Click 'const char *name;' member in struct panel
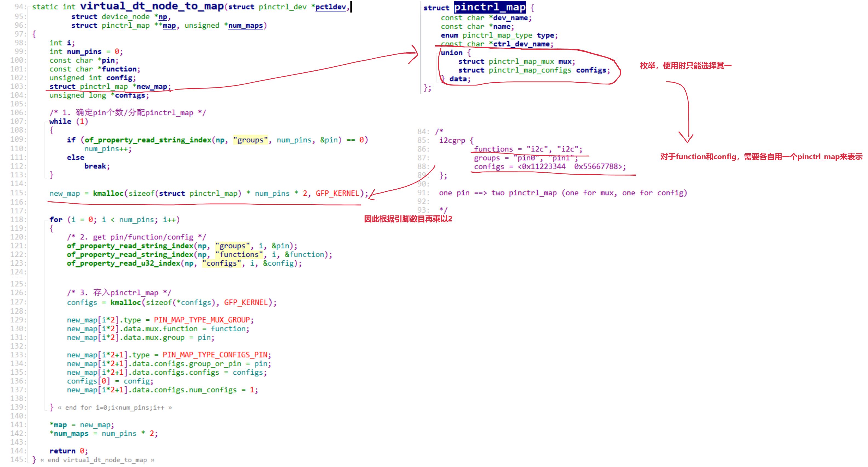 [478, 27]
